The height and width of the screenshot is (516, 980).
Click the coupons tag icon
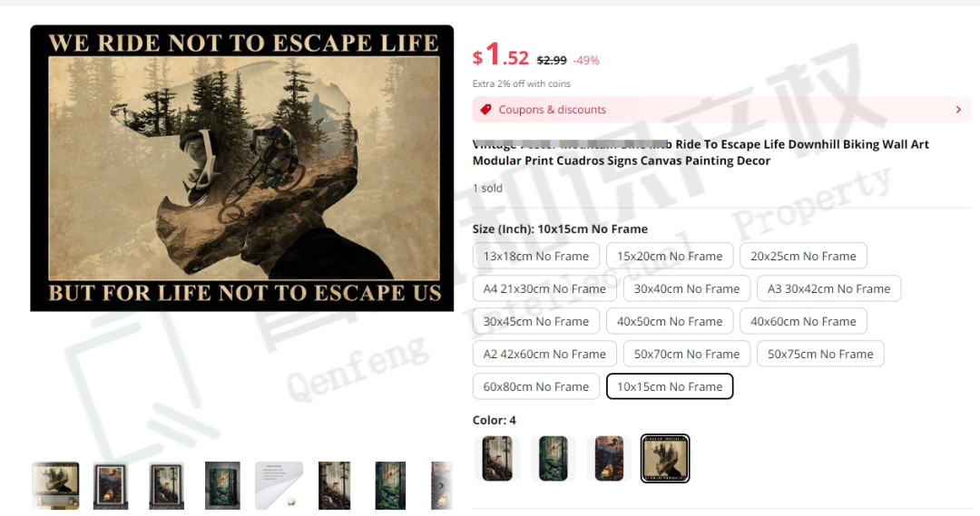(x=485, y=110)
